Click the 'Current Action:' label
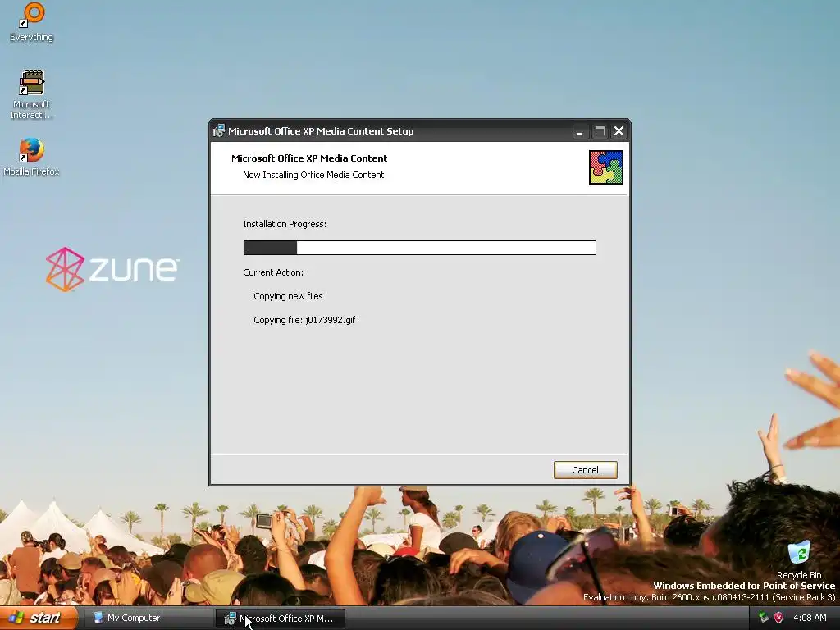840x630 pixels. tap(273, 272)
